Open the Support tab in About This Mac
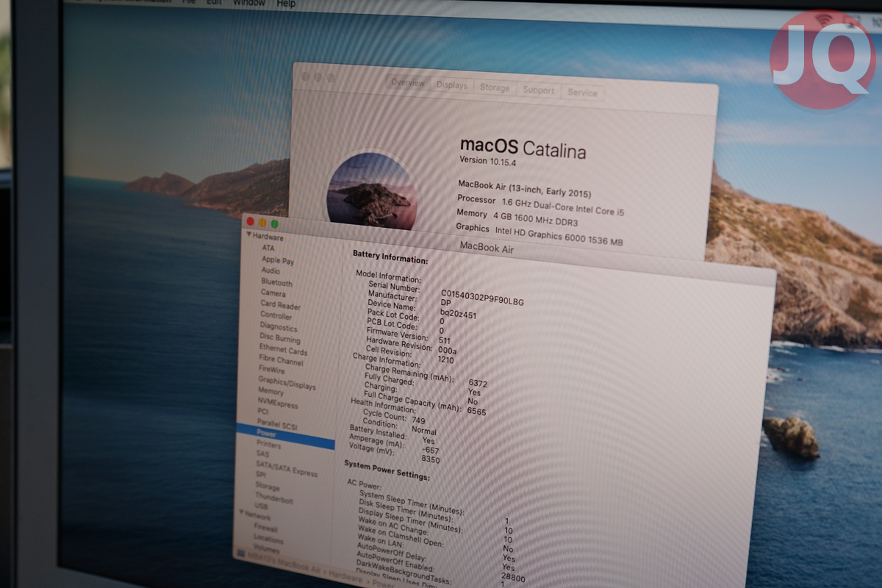 pos(539,90)
